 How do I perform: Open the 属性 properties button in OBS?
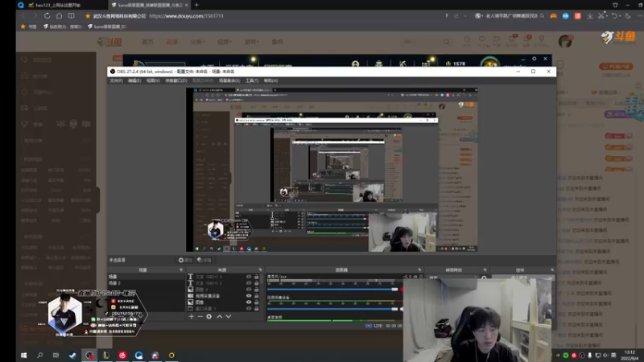coord(185,260)
